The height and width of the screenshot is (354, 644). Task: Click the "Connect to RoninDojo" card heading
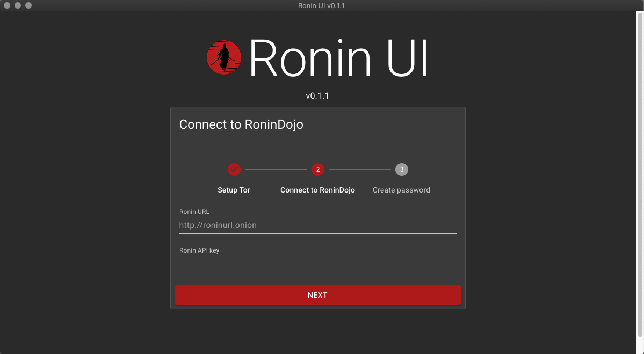pos(241,124)
